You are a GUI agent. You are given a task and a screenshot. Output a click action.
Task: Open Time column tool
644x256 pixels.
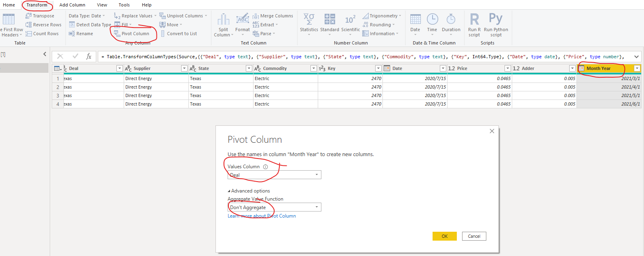pyautogui.click(x=432, y=24)
